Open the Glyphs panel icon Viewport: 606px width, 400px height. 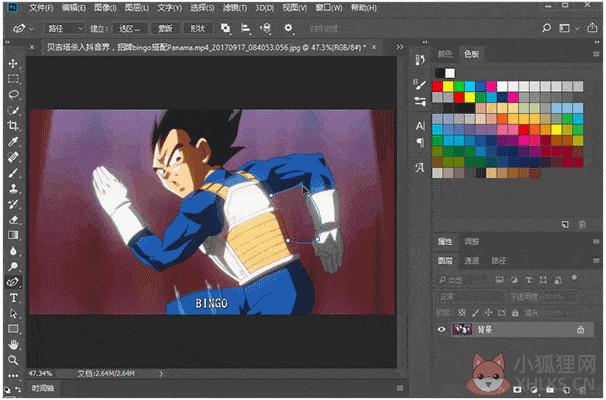tap(420, 167)
